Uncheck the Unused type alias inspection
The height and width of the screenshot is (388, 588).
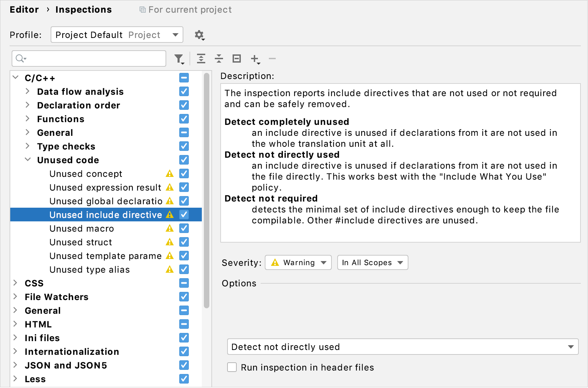(184, 269)
